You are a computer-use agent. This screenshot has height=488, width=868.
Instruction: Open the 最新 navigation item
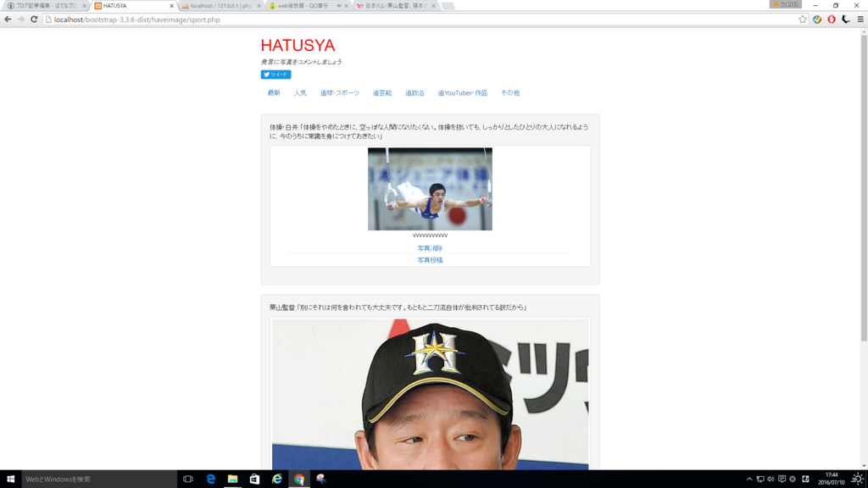274,93
